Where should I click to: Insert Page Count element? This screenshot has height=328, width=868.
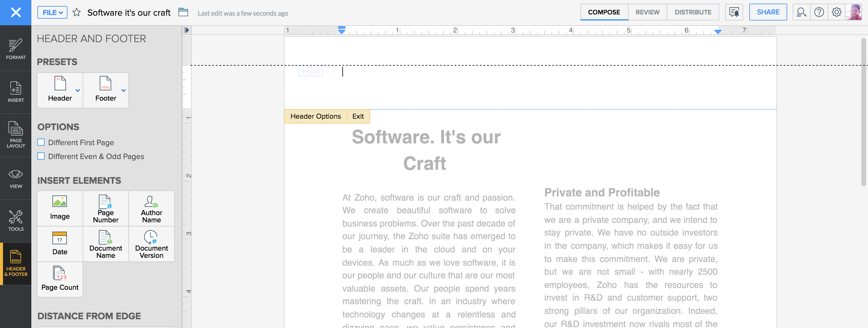[60, 279]
